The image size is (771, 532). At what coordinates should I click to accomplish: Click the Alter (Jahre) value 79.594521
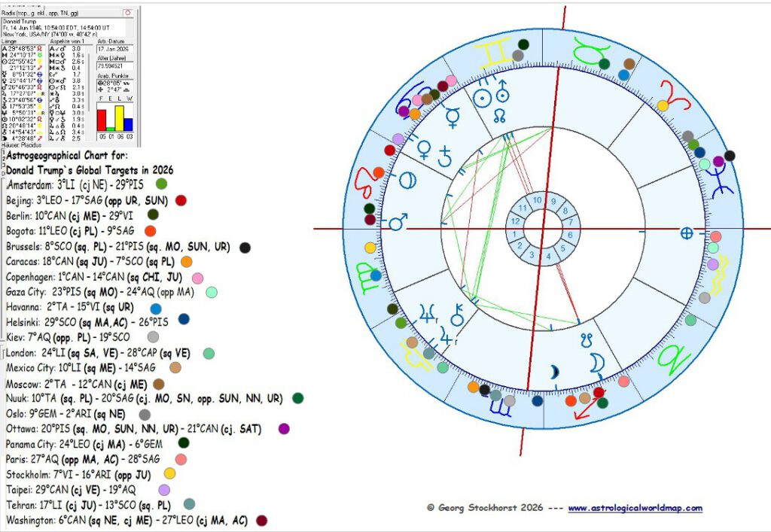point(114,64)
